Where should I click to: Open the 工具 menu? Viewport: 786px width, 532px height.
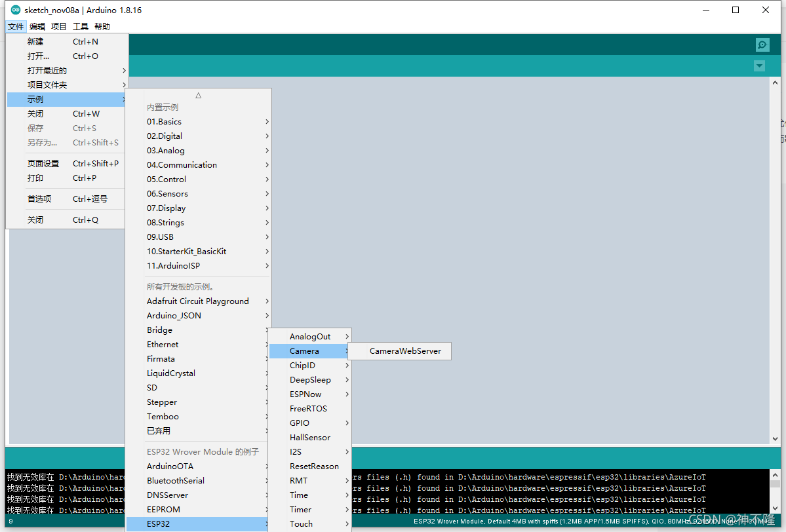(x=80, y=27)
